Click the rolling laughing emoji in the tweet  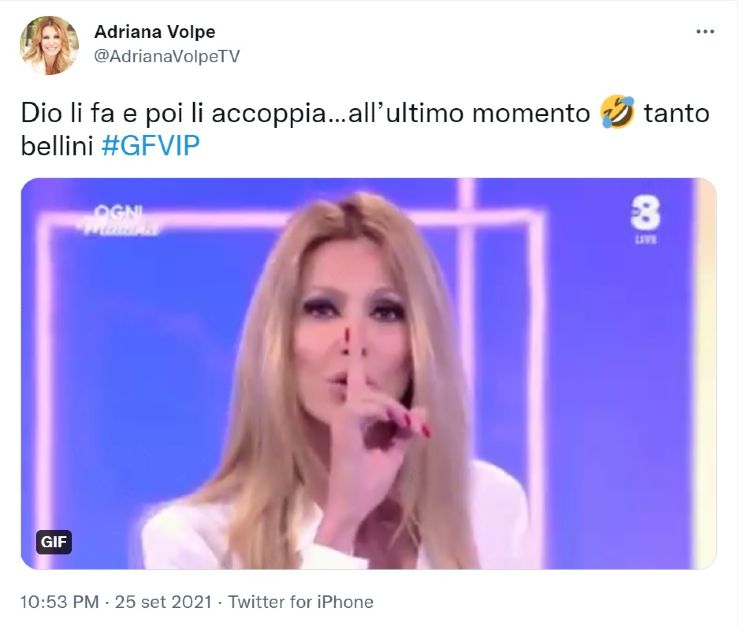[x=617, y=111]
